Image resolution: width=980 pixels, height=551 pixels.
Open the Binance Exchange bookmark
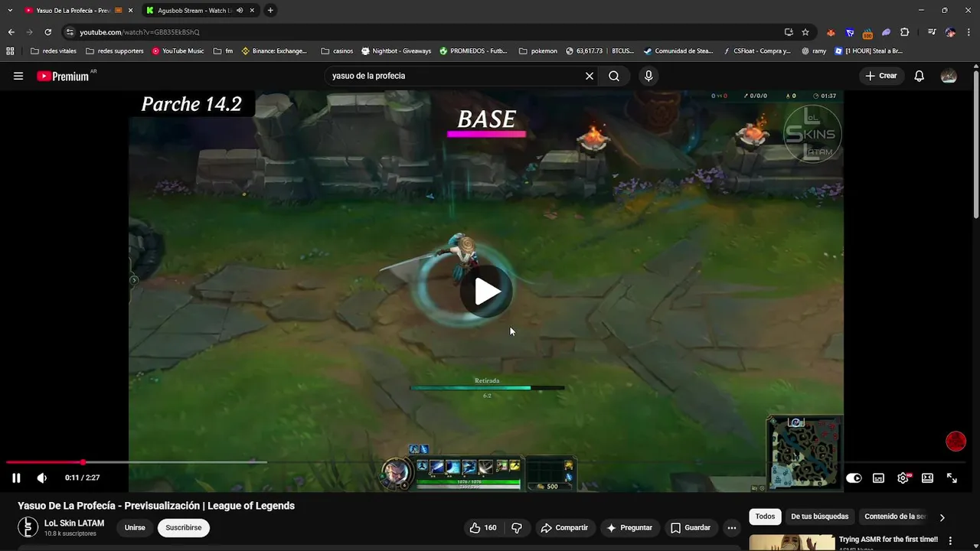click(274, 51)
